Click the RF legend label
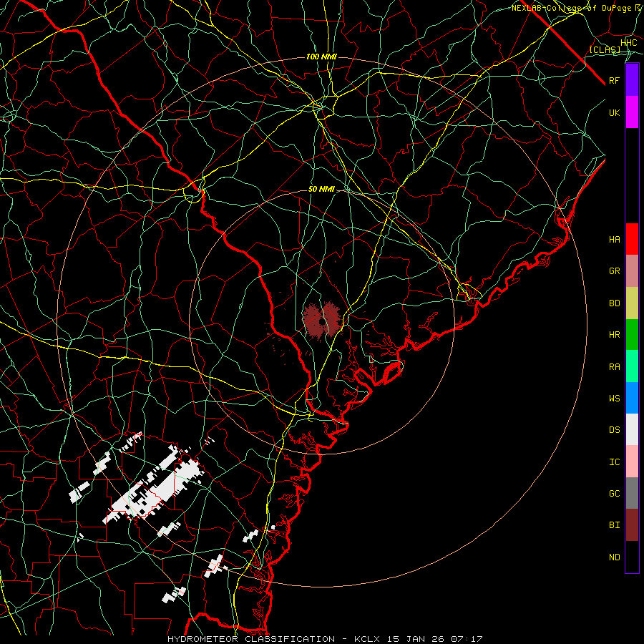The width and height of the screenshot is (644, 644). [x=614, y=81]
